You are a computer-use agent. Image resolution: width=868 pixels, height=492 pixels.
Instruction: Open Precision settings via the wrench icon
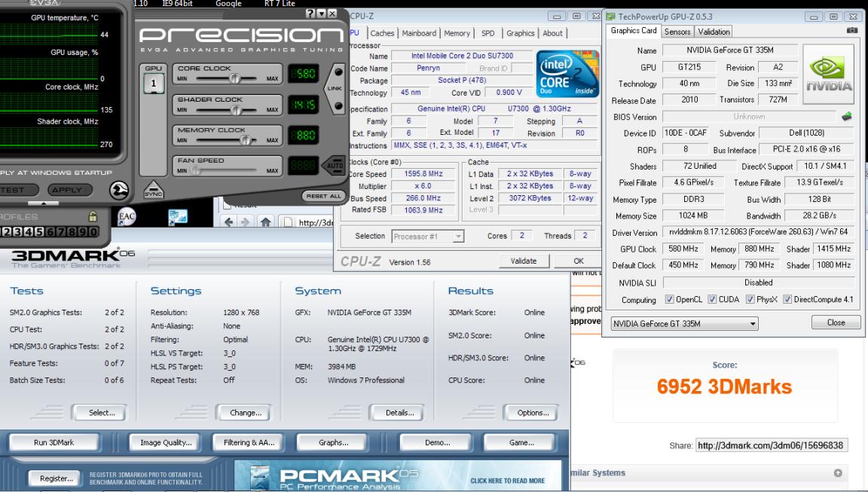(x=118, y=191)
